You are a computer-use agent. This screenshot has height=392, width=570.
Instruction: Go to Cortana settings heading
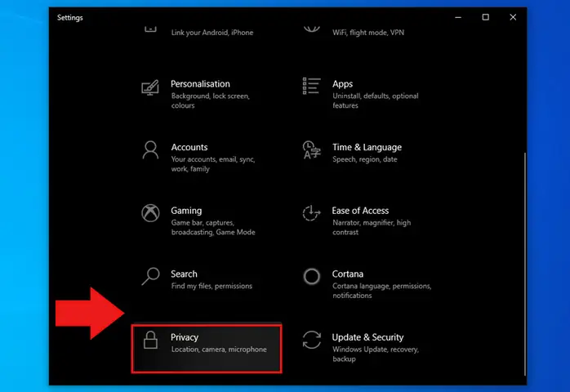point(348,274)
